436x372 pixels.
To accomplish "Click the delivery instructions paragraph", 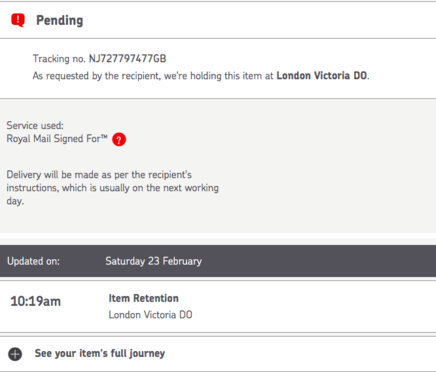I will click(x=112, y=188).
